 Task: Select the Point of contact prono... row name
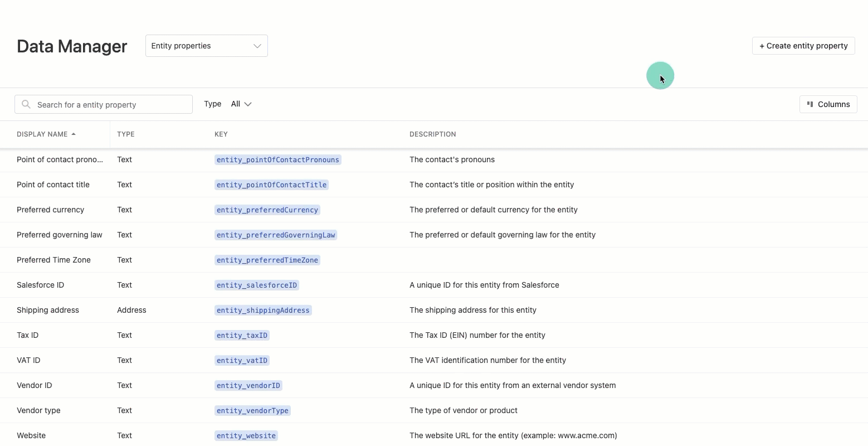coord(60,159)
